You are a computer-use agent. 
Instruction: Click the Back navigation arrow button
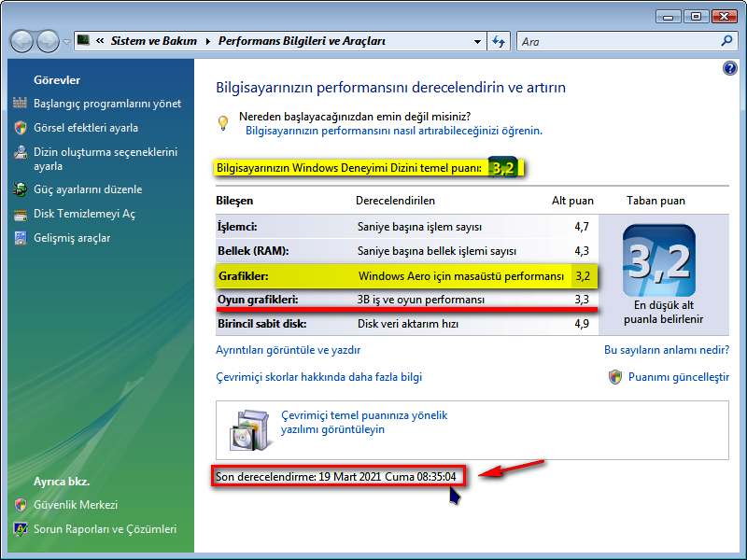[21, 41]
